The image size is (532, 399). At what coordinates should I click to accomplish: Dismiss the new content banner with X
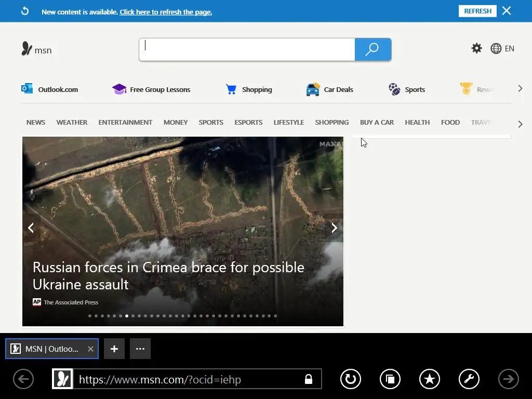click(x=507, y=11)
